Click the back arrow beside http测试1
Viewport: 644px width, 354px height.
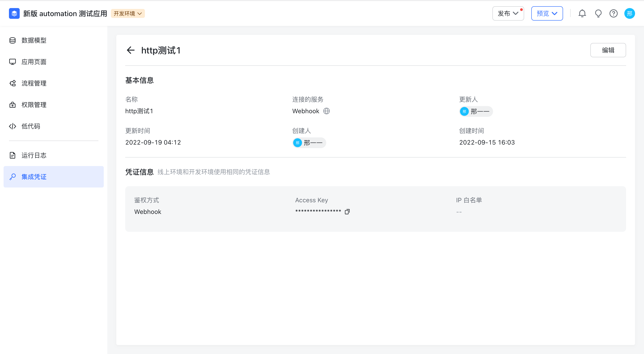[x=131, y=50]
